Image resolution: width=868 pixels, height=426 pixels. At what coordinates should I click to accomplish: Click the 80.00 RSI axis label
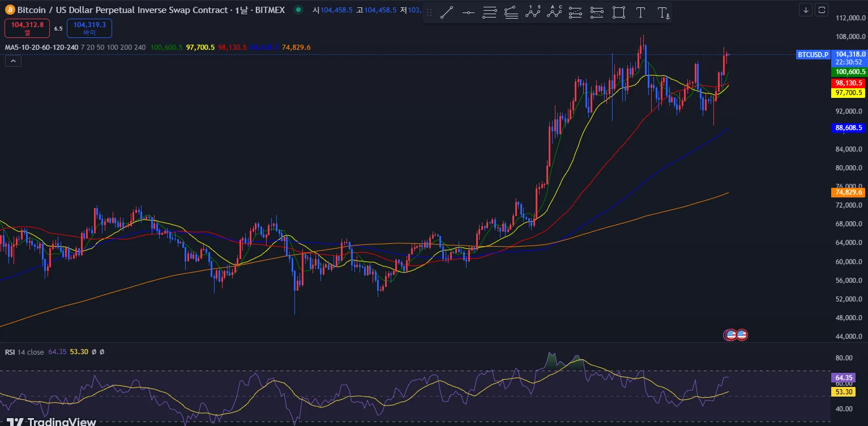point(845,358)
